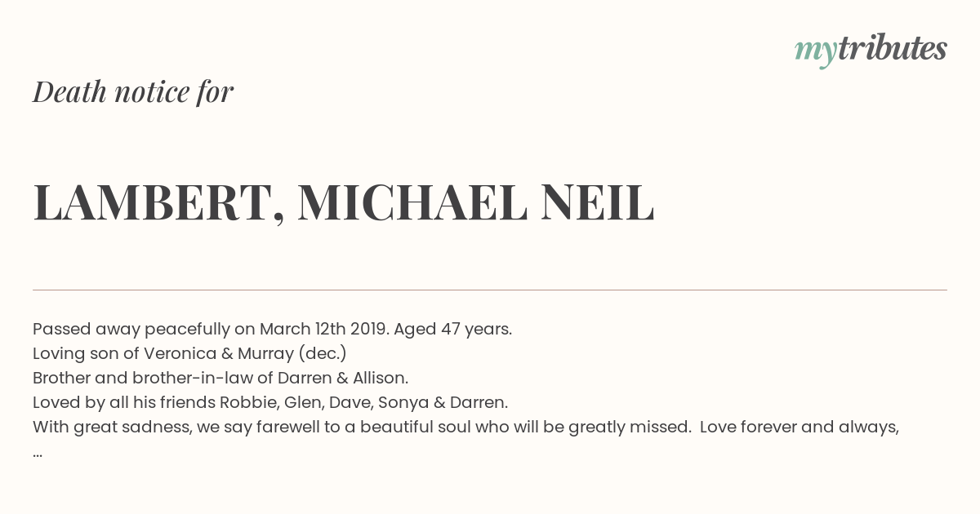This screenshot has height=514, width=980.
Task: Click the names "Darren & Allison."
Action: tap(343, 379)
